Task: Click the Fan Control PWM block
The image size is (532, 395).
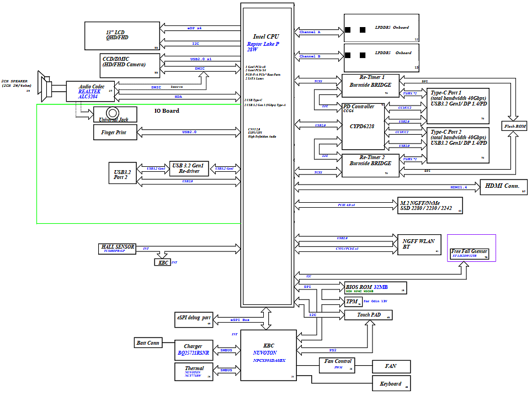Action: point(337,366)
